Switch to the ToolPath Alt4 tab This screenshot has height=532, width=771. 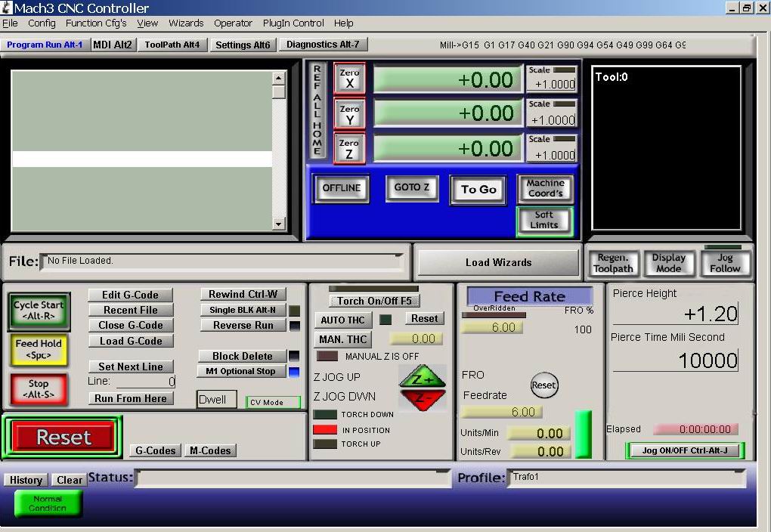pos(172,45)
